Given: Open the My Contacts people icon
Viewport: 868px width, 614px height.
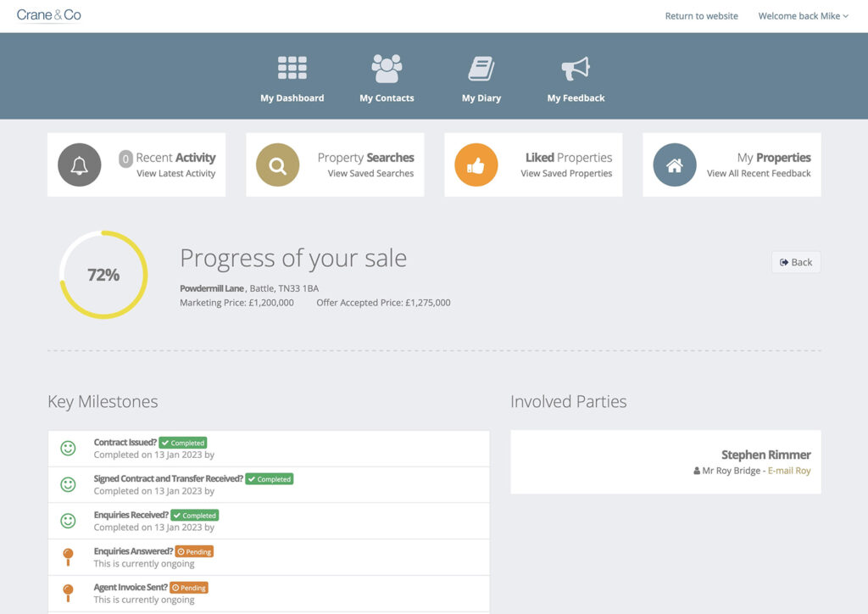Looking at the screenshot, I should [387, 68].
